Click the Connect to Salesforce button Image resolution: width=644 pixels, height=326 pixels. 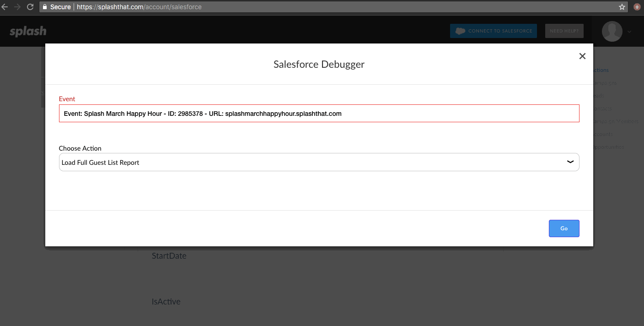pyautogui.click(x=494, y=31)
